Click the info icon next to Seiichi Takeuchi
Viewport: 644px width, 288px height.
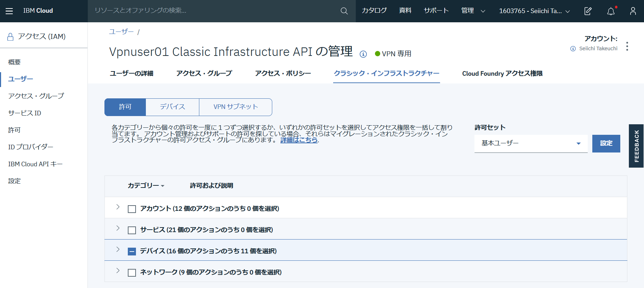(573, 48)
